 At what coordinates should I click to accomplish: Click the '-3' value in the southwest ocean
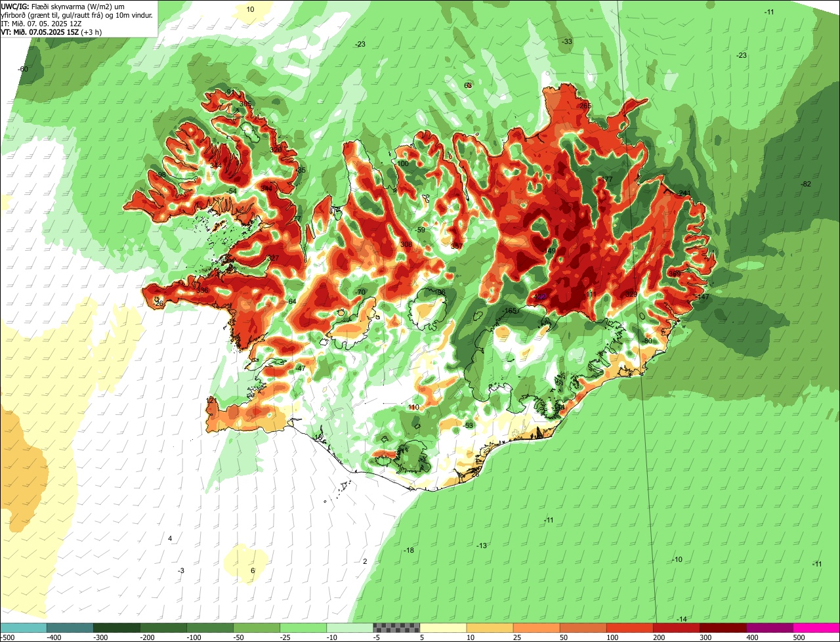pyautogui.click(x=181, y=570)
